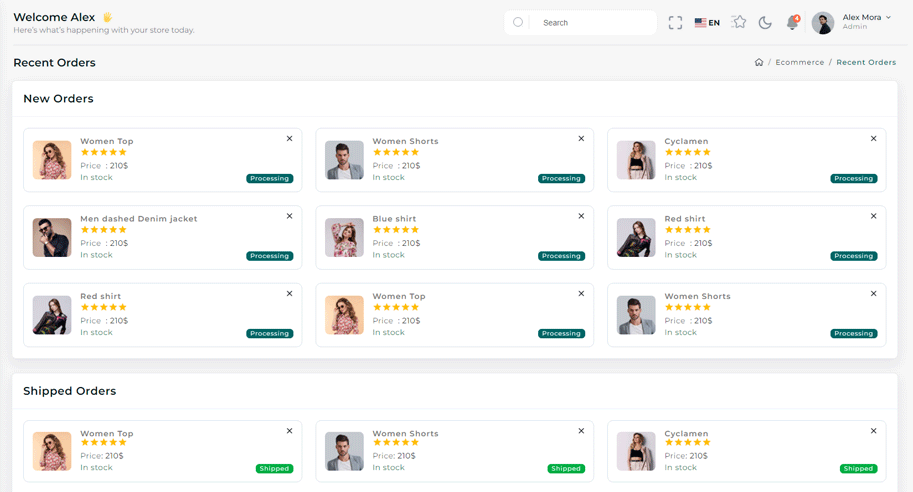Open the Blue shirt product thumbnail

(x=344, y=238)
